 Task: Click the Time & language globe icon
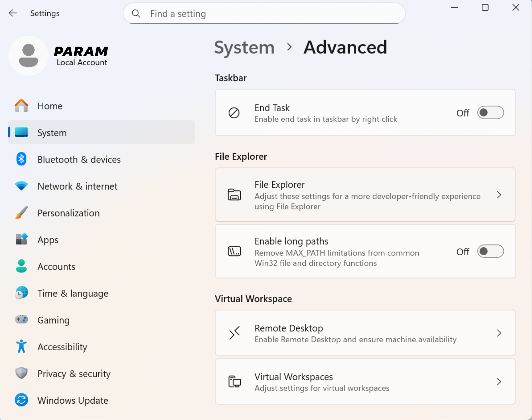21,293
